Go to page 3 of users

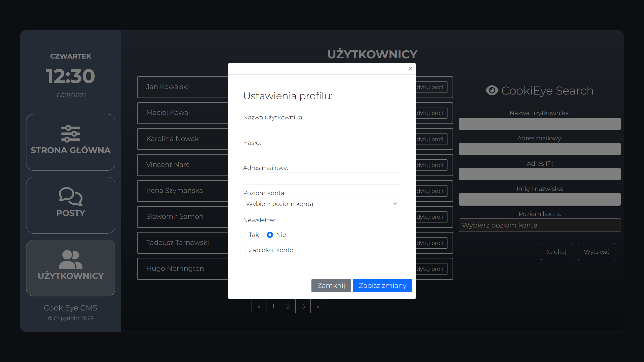coord(303,306)
